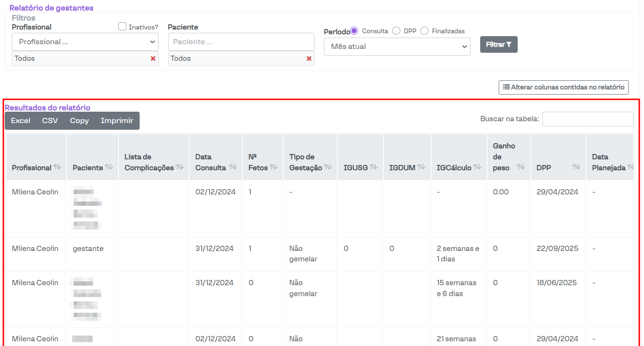
Task: Sort by IGCálculo column icon
Action: pos(477,167)
